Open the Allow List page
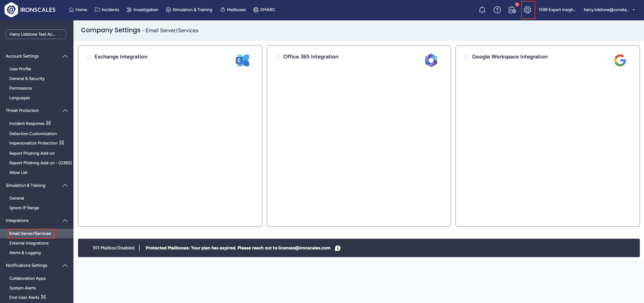The height and width of the screenshot is (303, 644). pos(18,173)
